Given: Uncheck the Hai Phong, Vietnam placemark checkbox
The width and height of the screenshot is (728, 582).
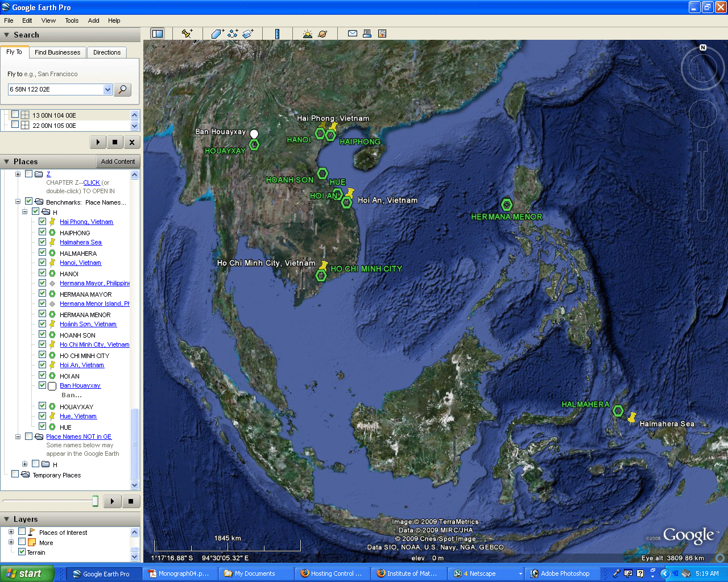Looking at the screenshot, I should pos(43,222).
